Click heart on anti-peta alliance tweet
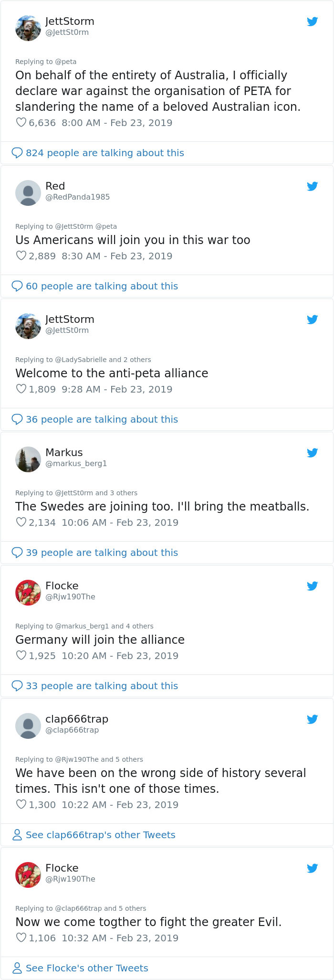This screenshot has height=980, width=334. [21, 389]
